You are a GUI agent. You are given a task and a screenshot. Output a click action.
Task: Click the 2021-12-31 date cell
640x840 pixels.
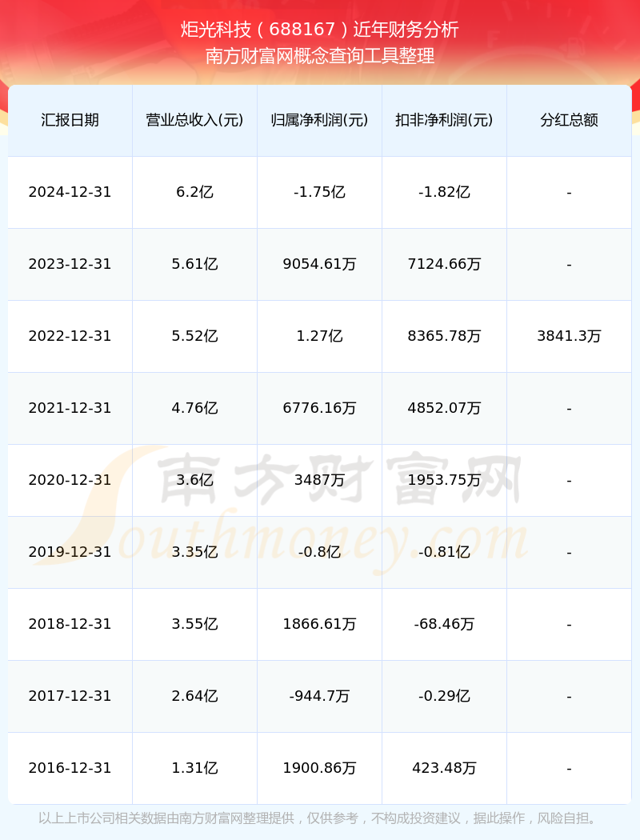(70, 408)
